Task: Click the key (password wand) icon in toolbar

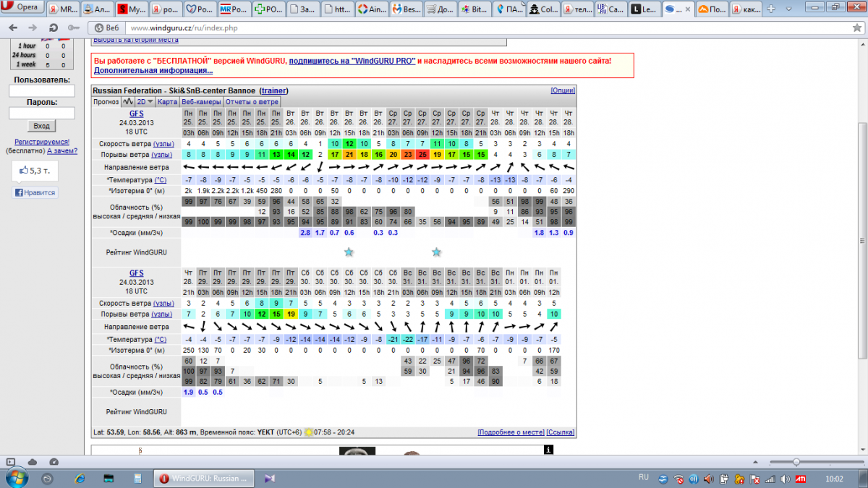Action: coord(73,27)
